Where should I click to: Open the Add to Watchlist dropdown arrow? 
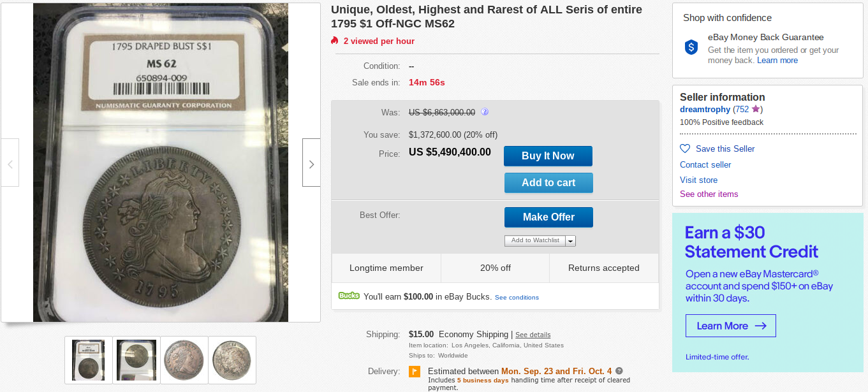[570, 241]
